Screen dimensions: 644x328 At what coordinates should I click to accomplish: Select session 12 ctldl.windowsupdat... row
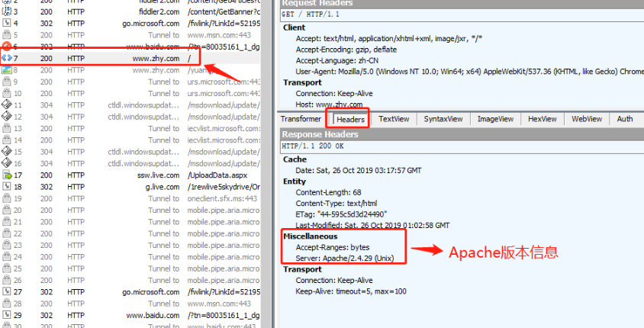tap(130, 117)
